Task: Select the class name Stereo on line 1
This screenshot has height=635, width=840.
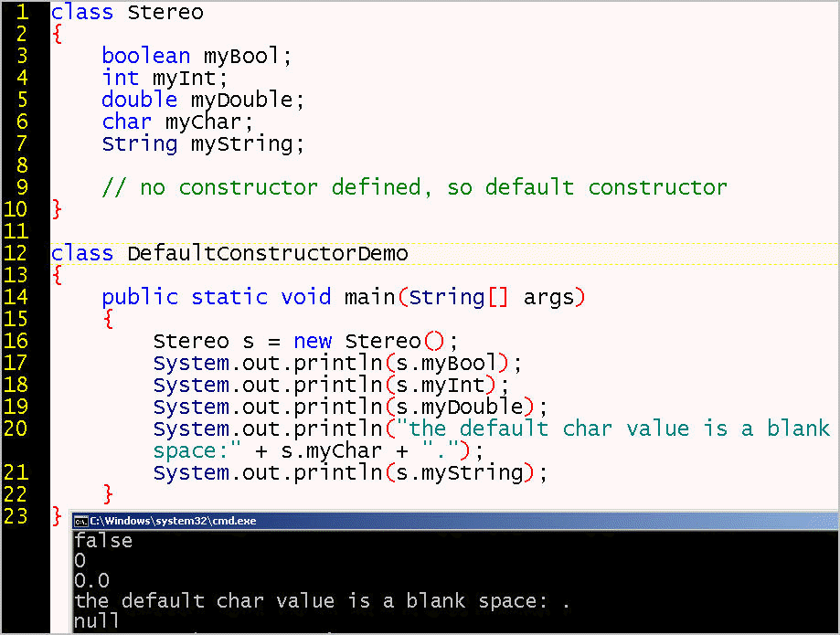Action: coord(165,13)
